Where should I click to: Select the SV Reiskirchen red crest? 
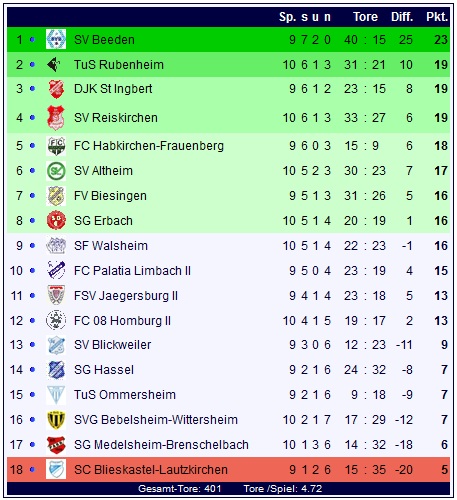pyautogui.click(x=56, y=117)
